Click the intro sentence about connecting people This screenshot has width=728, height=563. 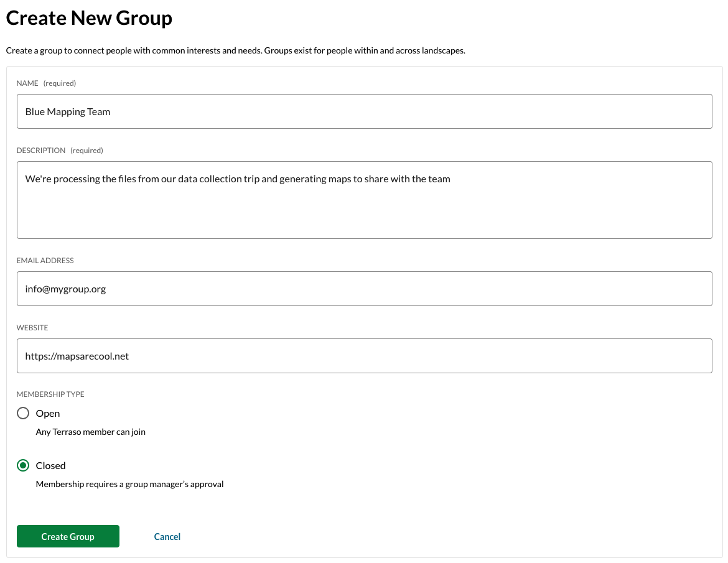(x=235, y=50)
